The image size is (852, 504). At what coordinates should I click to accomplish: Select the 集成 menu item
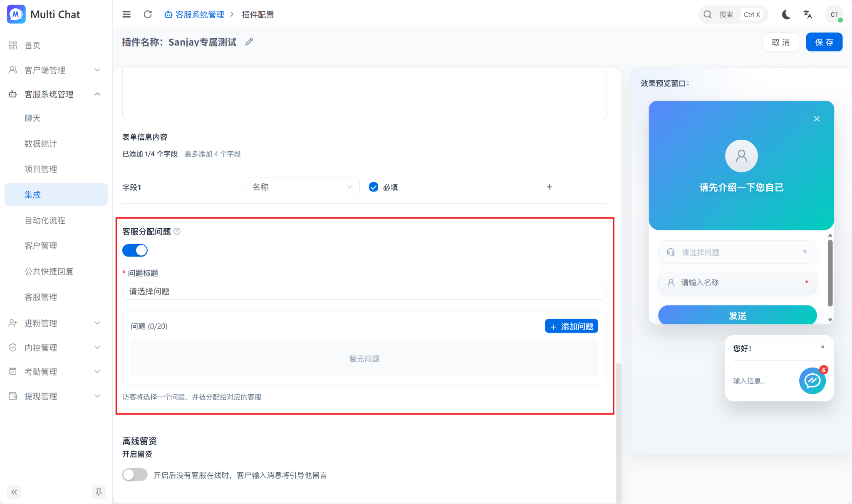coord(56,195)
